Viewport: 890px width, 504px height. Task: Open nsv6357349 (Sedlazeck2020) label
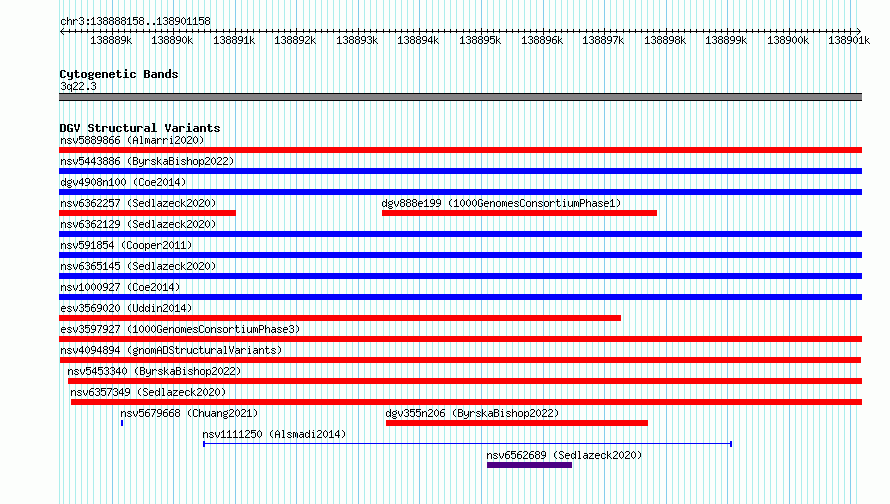click(148, 392)
